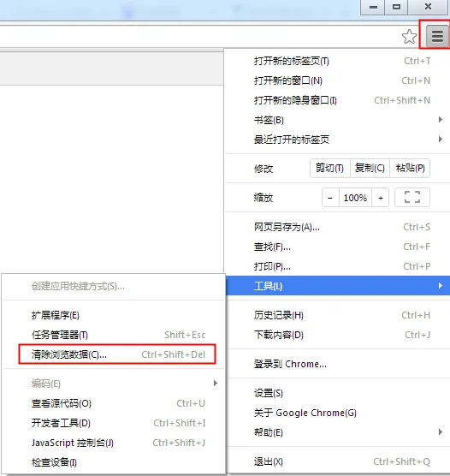Open 任务管理器(T) task manager
This screenshot has height=476, width=450.
114,335
